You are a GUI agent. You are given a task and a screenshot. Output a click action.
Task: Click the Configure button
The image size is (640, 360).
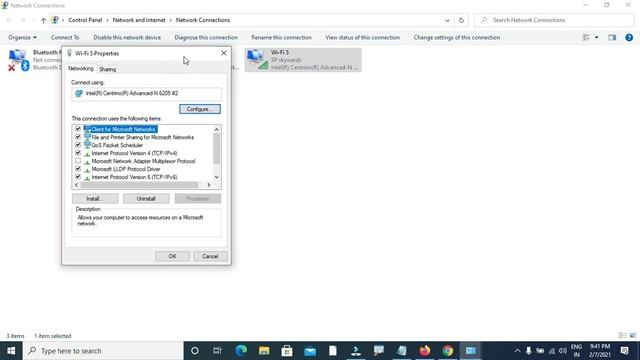(200, 109)
